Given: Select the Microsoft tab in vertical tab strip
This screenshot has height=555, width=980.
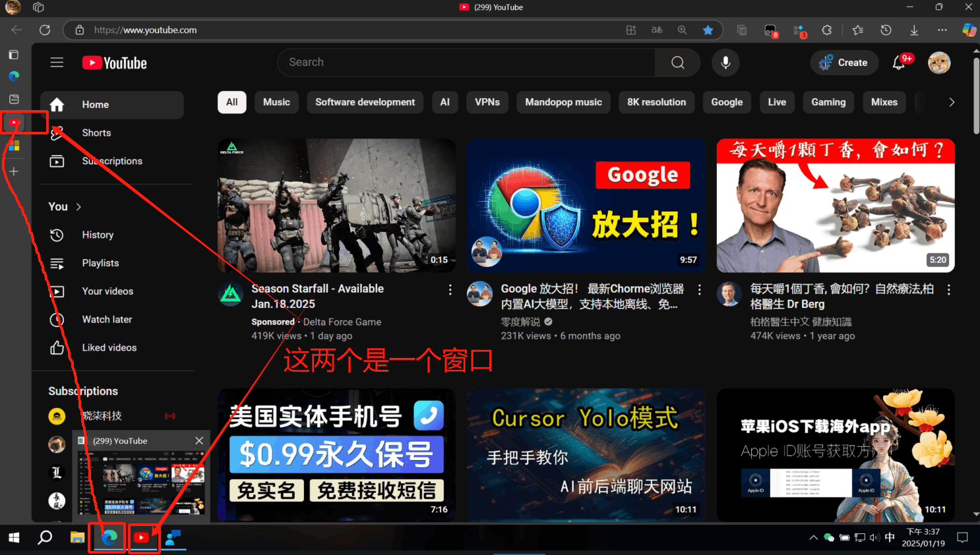Looking at the screenshot, I should click(14, 146).
